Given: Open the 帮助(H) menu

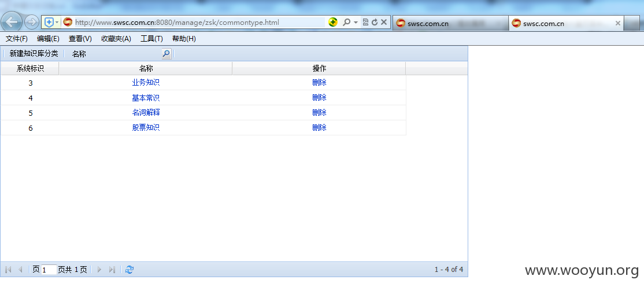Looking at the screenshot, I should pyautogui.click(x=184, y=39).
